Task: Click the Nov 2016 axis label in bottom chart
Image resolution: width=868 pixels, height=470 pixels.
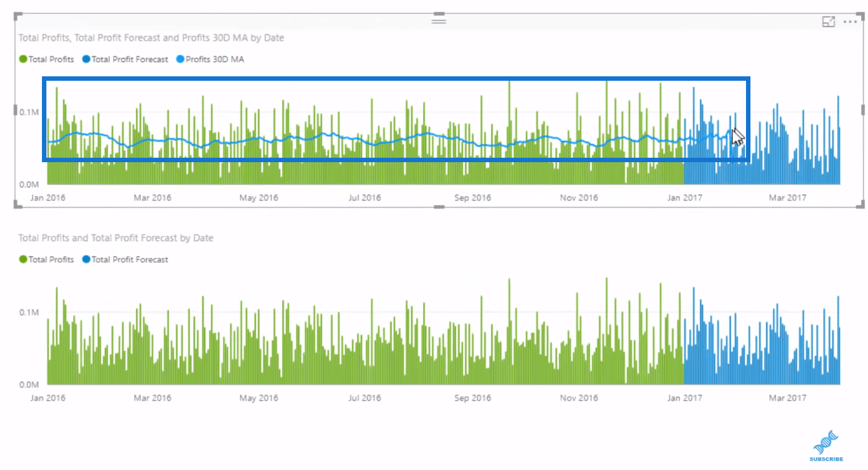Action: [x=579, y=398]
